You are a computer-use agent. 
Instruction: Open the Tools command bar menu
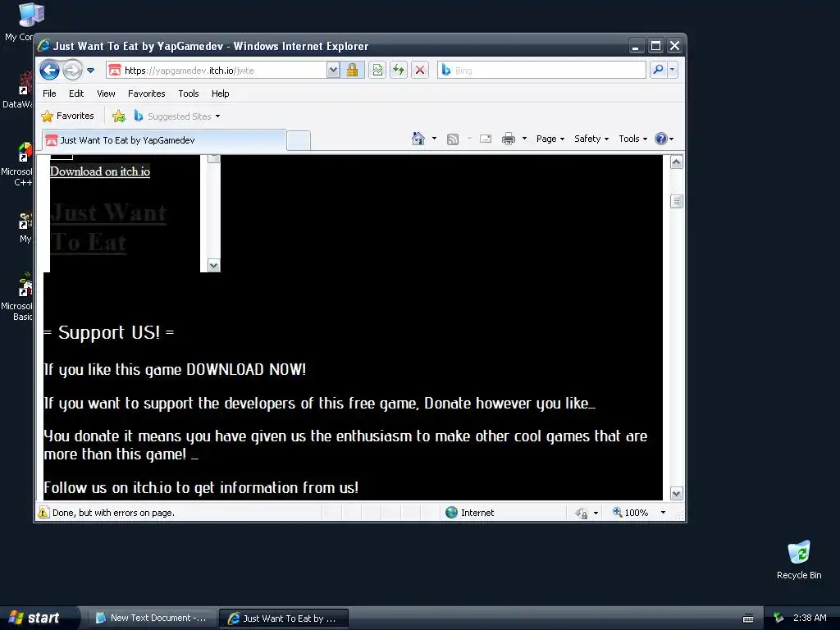pyautogui.click(x=632, y=139)
